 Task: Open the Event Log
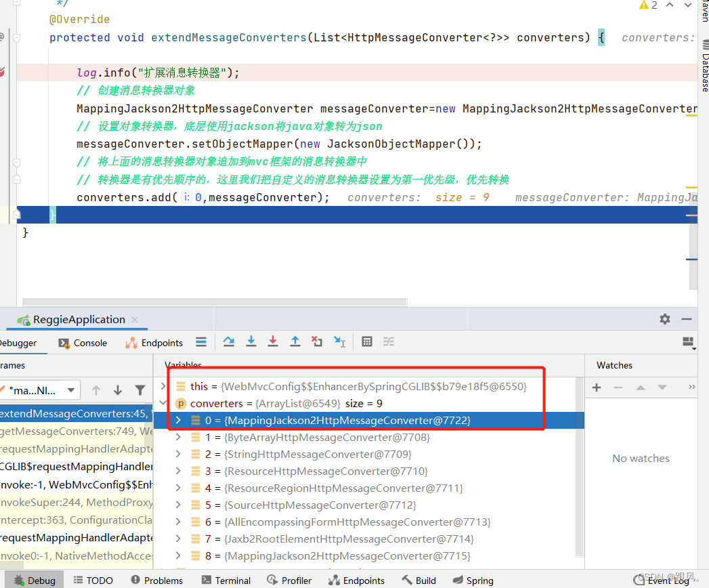[x=661, y=580]
